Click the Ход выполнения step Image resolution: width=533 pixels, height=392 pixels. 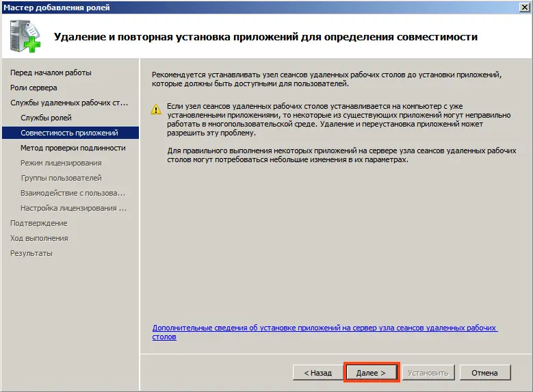(39, 238)
